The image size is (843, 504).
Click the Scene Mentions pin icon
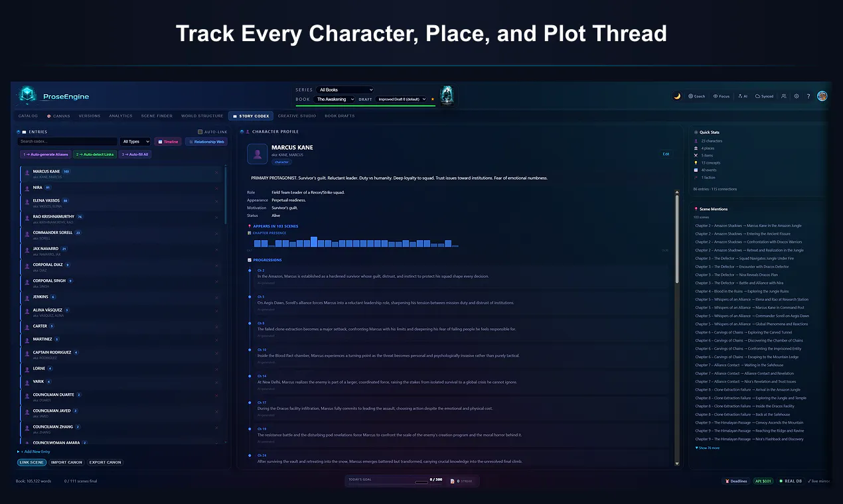coord(696,209)
